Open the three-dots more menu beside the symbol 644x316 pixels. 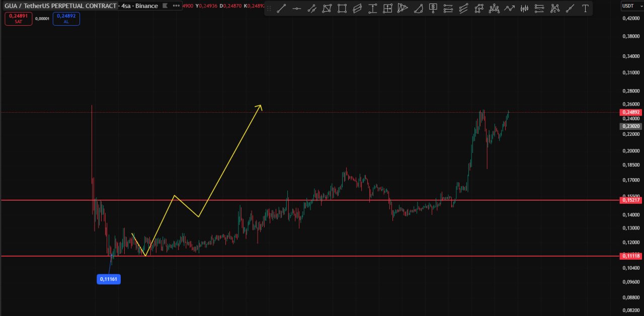pos(176,6)
